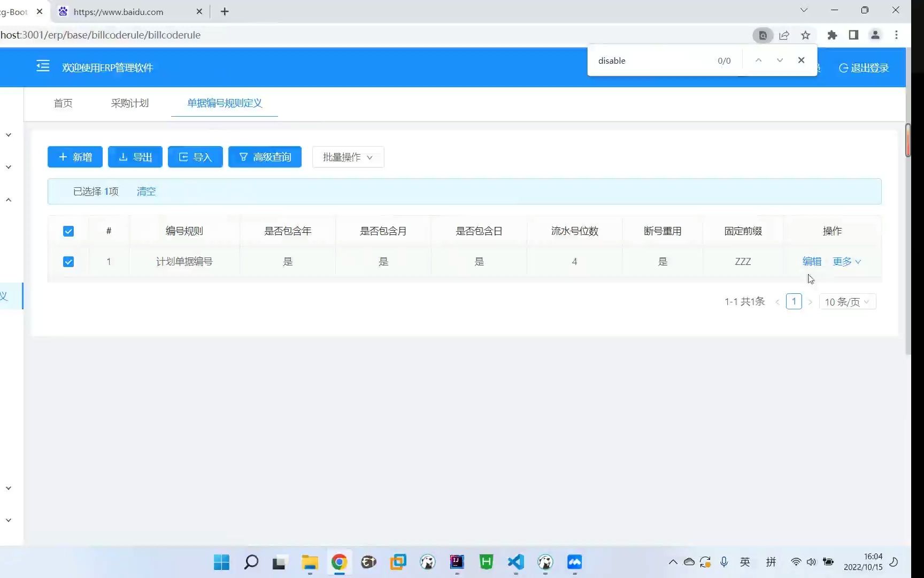Click the pagination previous page arrow
Viewport: 924px width, 578px height.
pyautogui.click(x=777, y=302)
